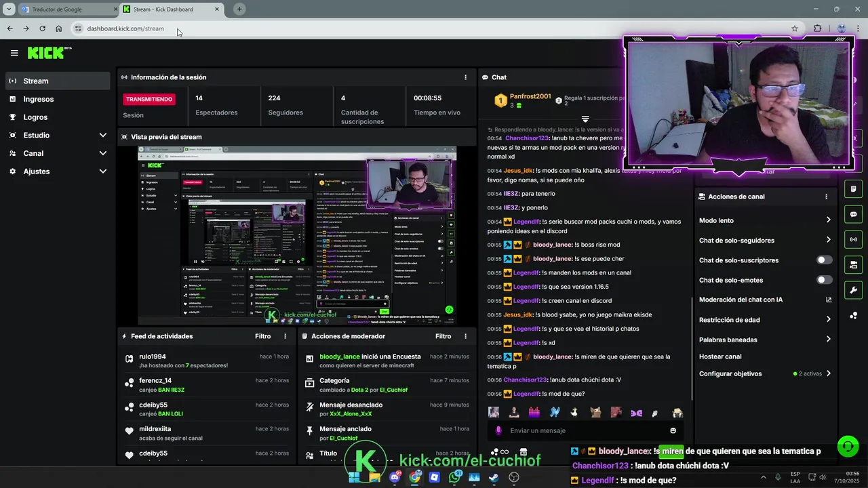Open the hamburger menu beside Kick logo
This screenshot has width=868, height=488.
14,53
